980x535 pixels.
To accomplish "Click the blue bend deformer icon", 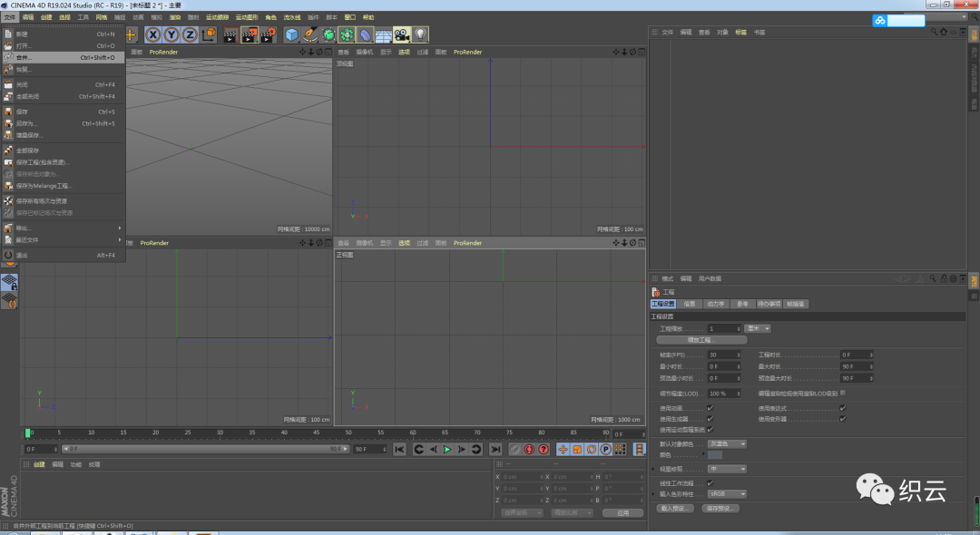I will click(x=366, y=35).
